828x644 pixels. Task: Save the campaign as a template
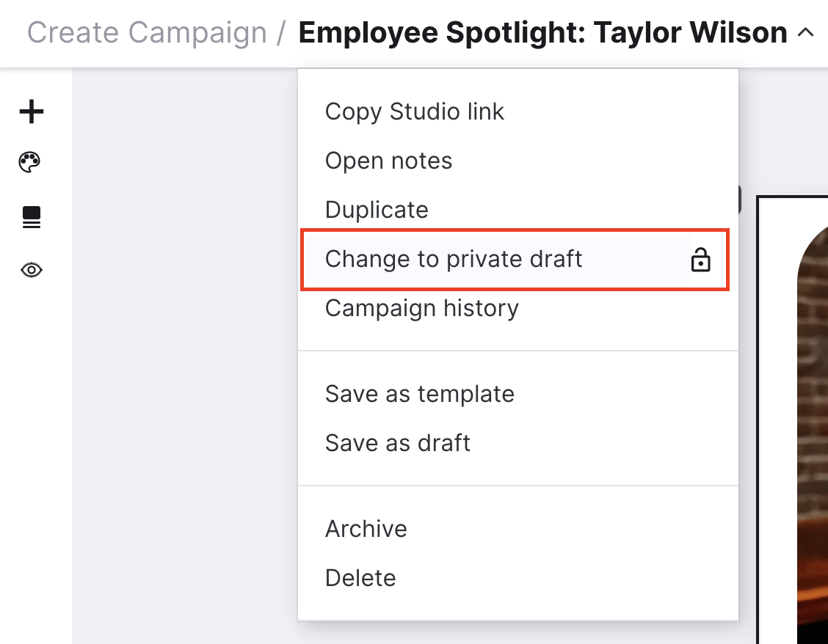pos(419,394)
